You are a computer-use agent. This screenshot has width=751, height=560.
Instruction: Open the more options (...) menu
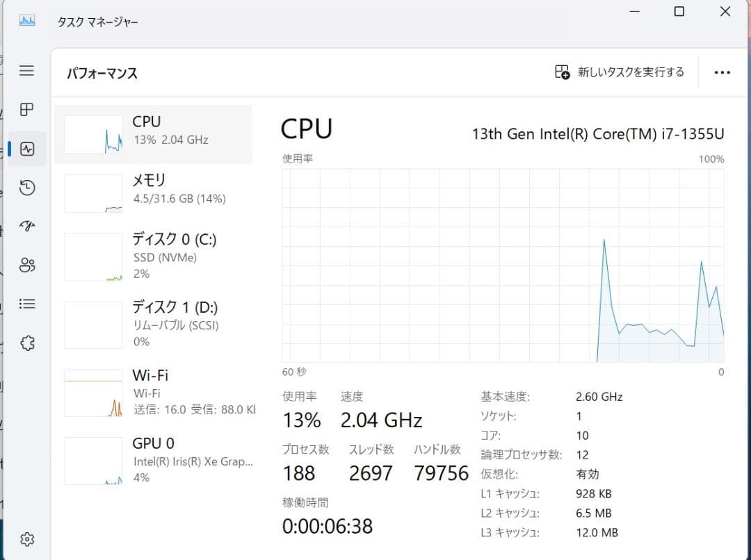(x=722, y=72)
